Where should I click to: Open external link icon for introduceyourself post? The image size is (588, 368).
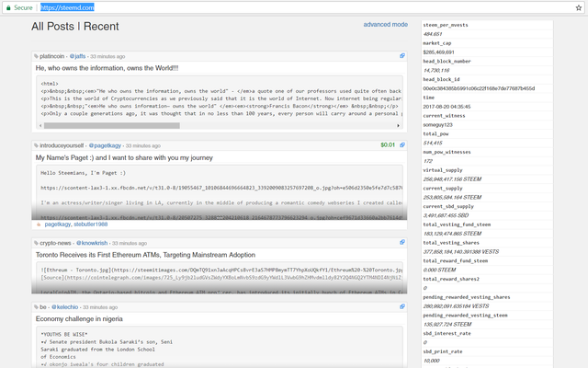coord(401,144)
